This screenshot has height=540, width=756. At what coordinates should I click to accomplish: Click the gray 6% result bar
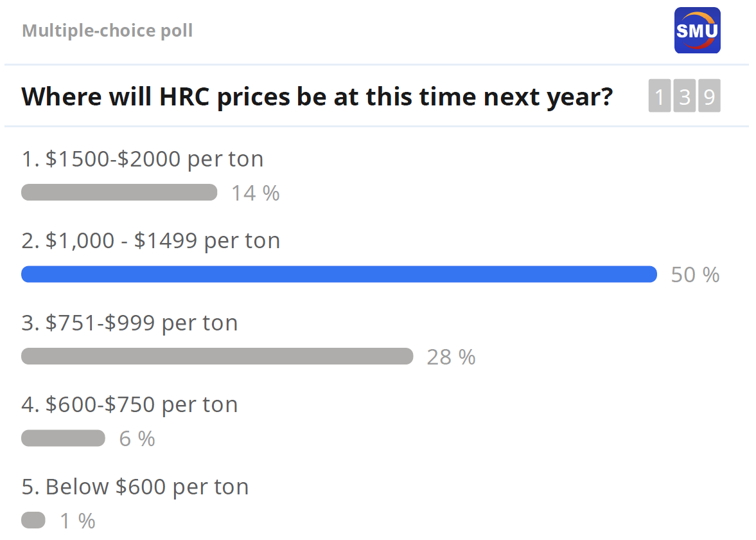tap(63, 438)
